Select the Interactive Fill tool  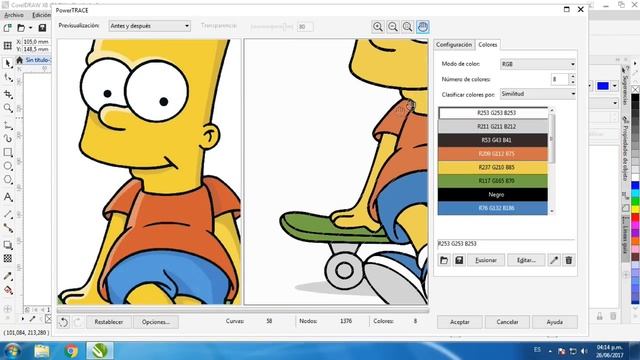(8, 290)
